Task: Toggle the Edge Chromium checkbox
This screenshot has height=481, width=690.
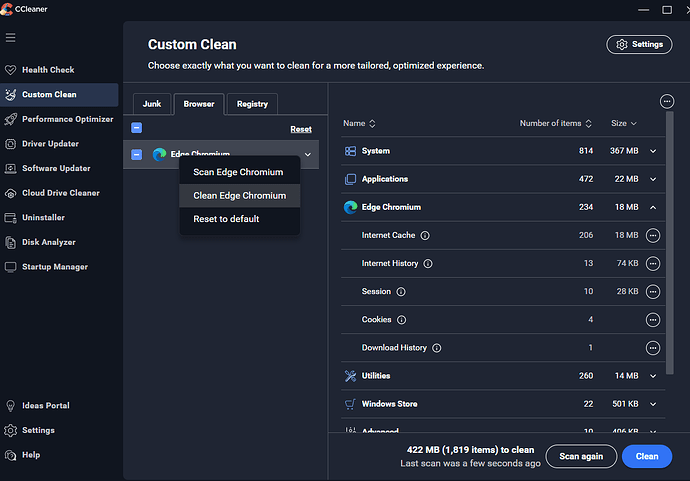Action: [x=137, y=155]
